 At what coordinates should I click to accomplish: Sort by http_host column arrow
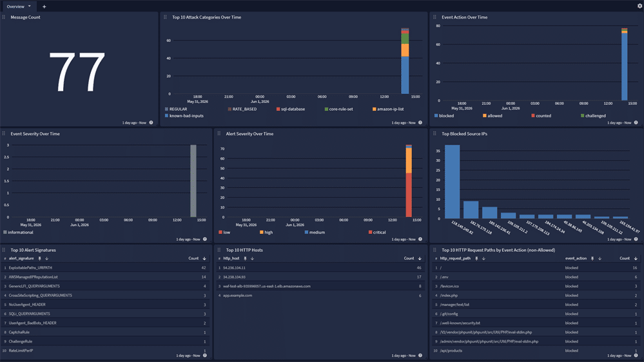click(x=252, y=258)
